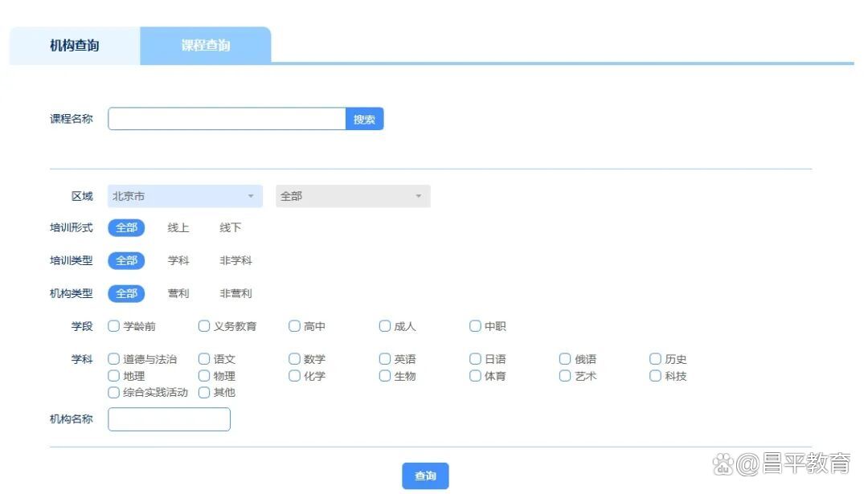Check the 学龄前 checkbox
Image resolution: width=868 pixels, height=494 pixels.
(x=114, y=326)
